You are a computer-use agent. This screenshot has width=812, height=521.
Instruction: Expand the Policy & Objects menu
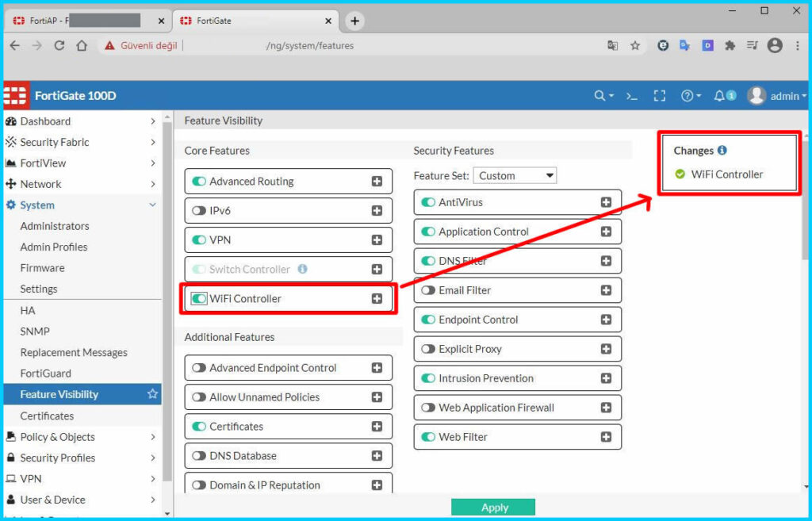click(x=81, y=437)
